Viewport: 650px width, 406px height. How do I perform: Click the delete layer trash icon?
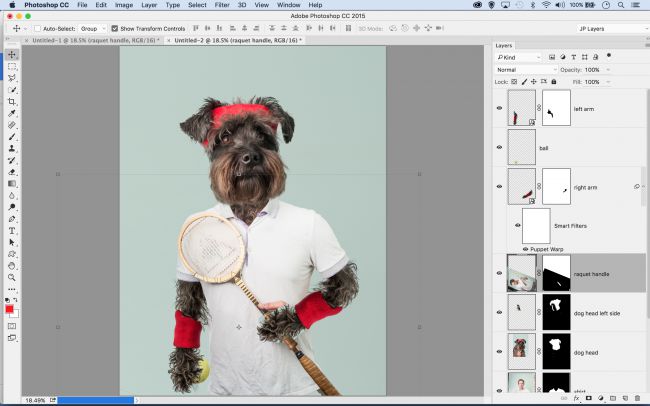(637, 398)
